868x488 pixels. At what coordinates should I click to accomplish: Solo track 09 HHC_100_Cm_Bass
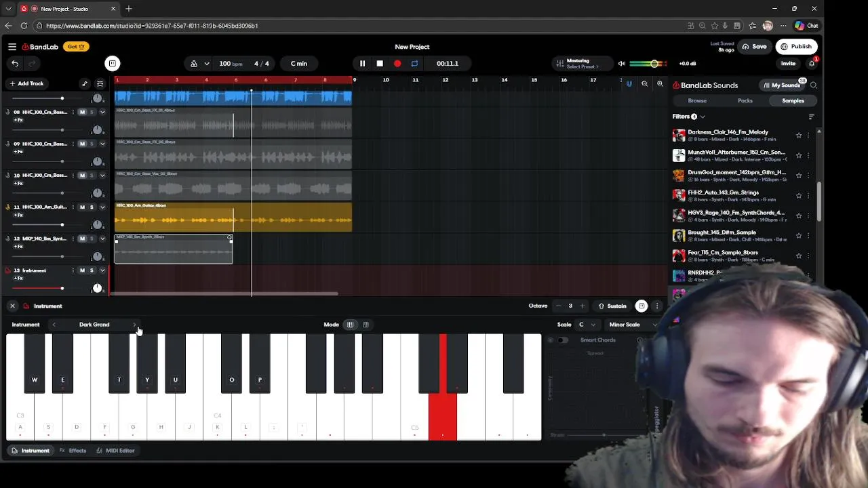click(92, 144)
